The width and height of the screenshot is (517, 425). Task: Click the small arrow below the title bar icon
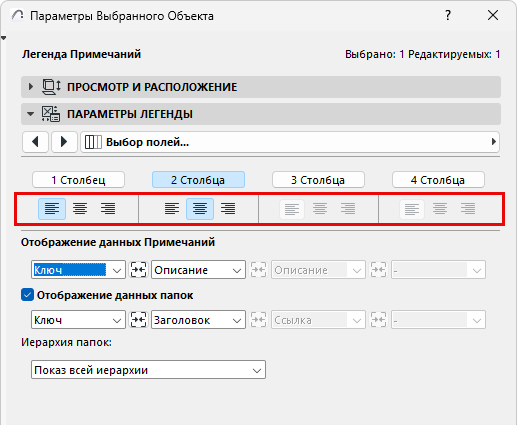tap(4, 38)
